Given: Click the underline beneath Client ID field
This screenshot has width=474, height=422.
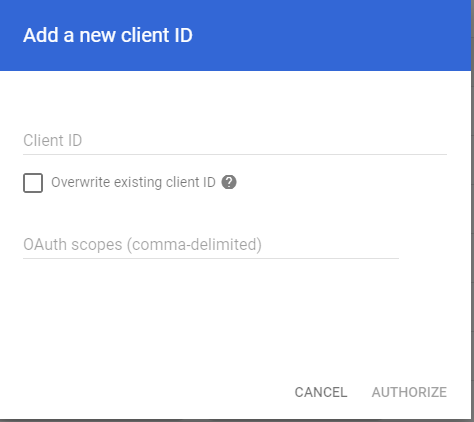Looking at the screenshot, I should click(235, 155).
